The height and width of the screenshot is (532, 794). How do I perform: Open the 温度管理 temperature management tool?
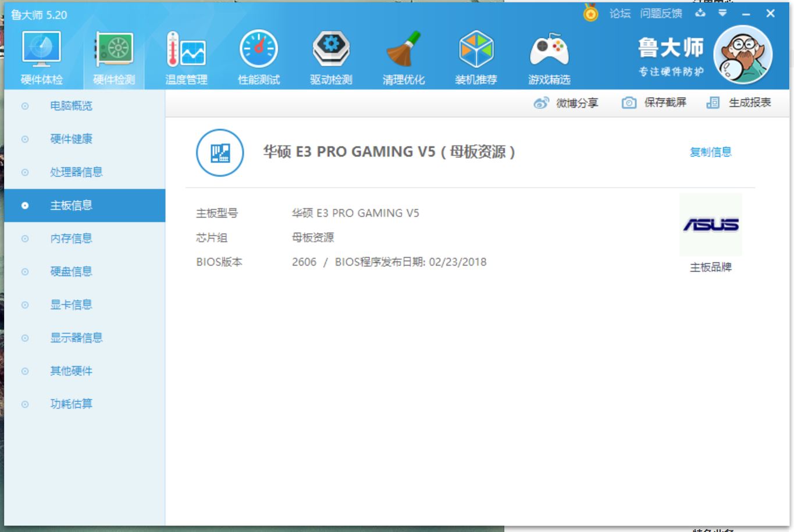(186, 55)
